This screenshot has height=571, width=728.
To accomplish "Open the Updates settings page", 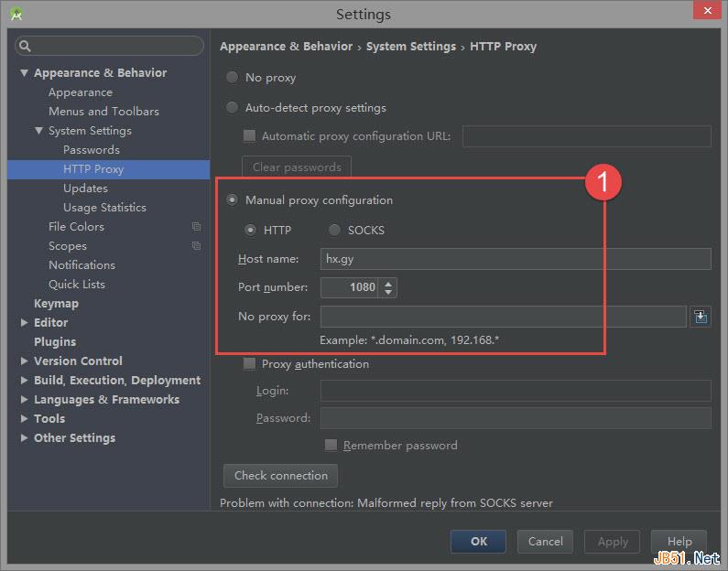I will click(x=85, y=189).
